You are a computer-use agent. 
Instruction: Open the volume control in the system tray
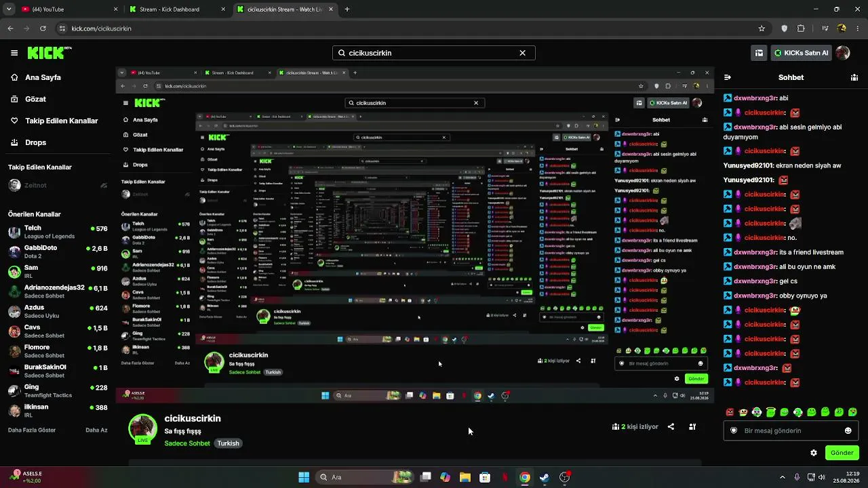822,477
